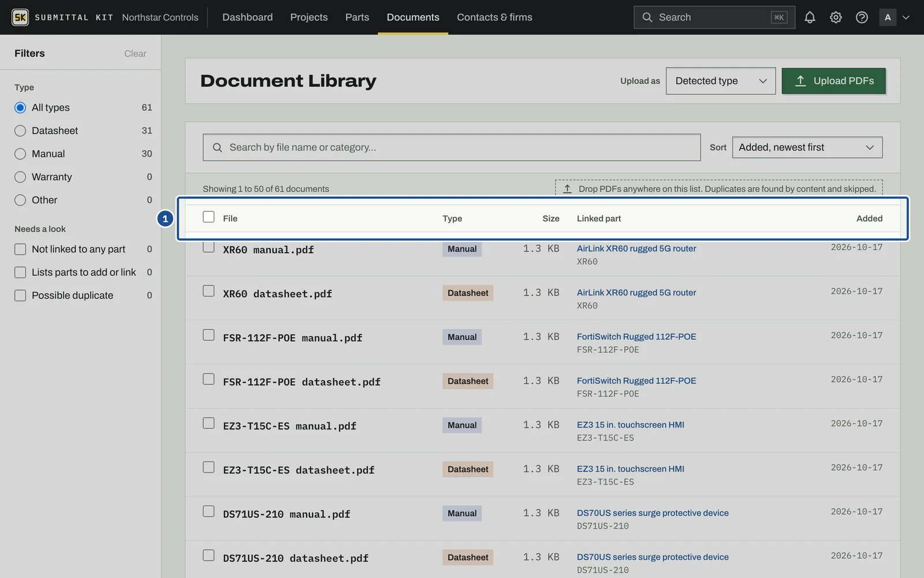Open EZ3 touchscreen HMI link in manual row
924x578 pixels.
coord(631,425)
